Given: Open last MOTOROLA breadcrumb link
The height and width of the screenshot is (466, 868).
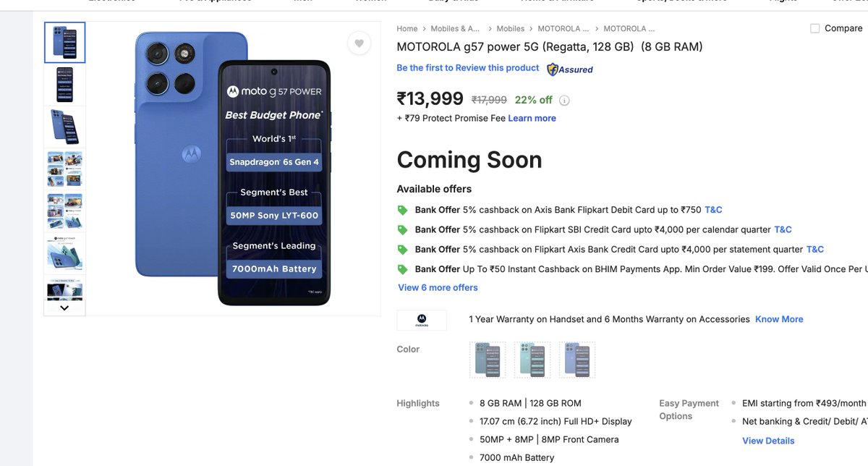Looking at the screenshot, I should [x=629, y=28].
